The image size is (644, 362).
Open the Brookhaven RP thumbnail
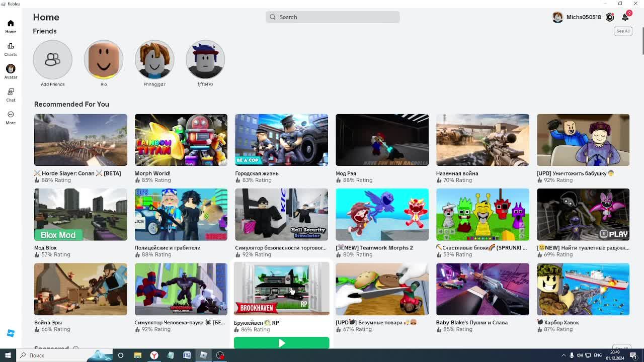(281, 289)
